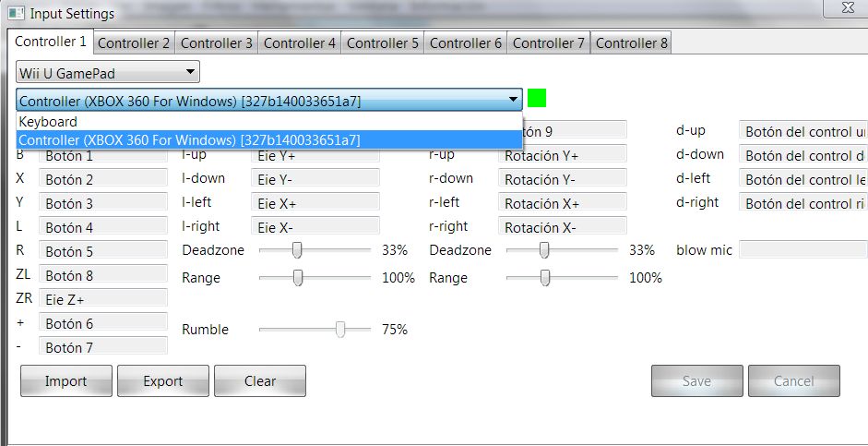868x446 pixels.
Task: Click the l-left mapping field Eje X+
Action: point(315,203)
